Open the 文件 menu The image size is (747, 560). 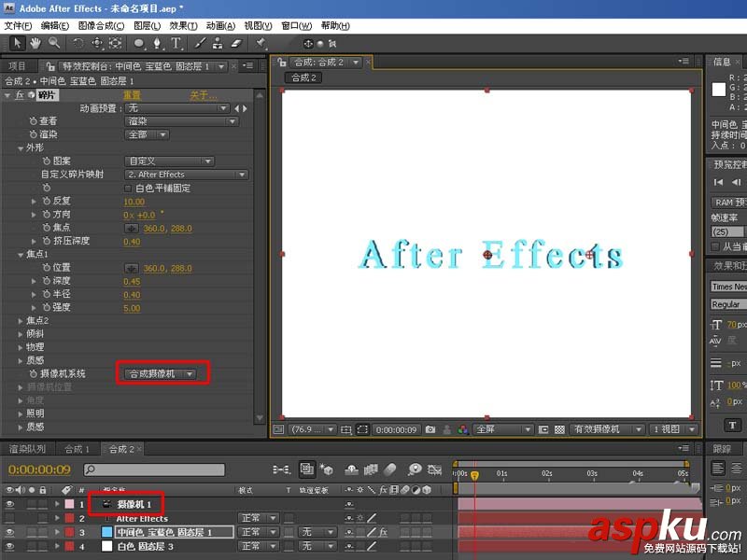click(18, 26)
